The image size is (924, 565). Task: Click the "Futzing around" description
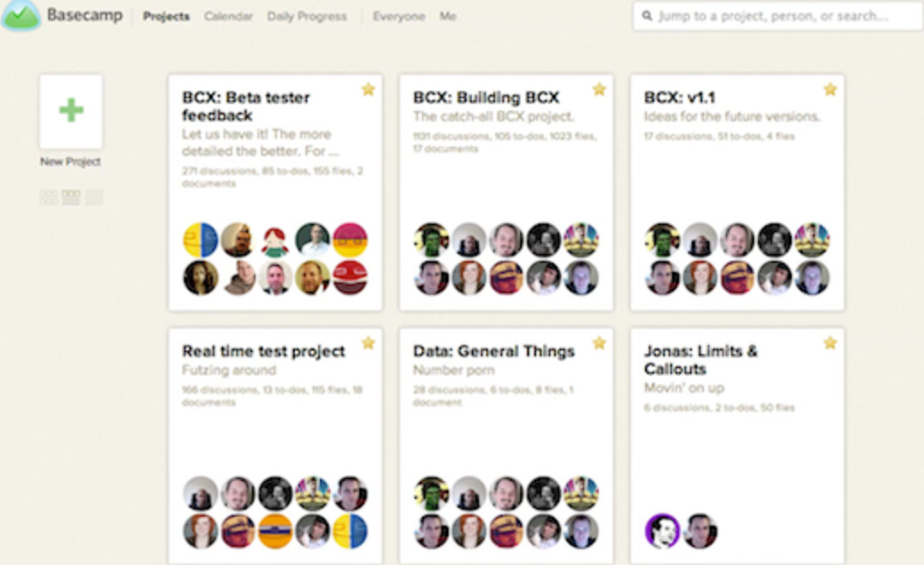click(229, 370)
